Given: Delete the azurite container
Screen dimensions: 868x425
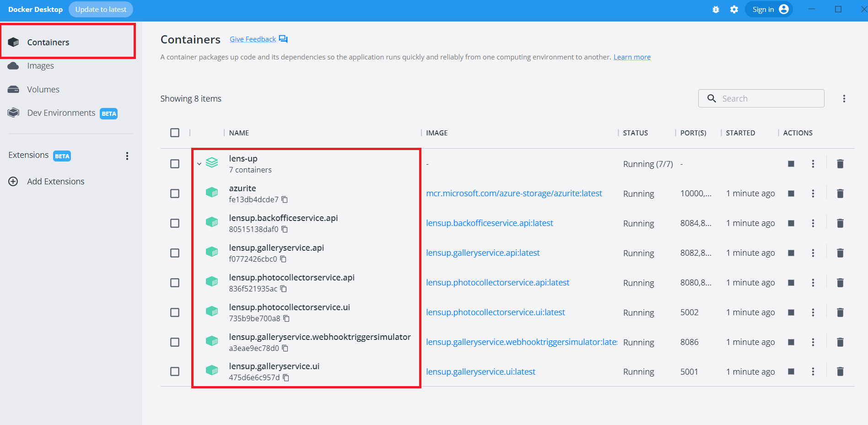Looking at the screenshot, I should point(840,194).
